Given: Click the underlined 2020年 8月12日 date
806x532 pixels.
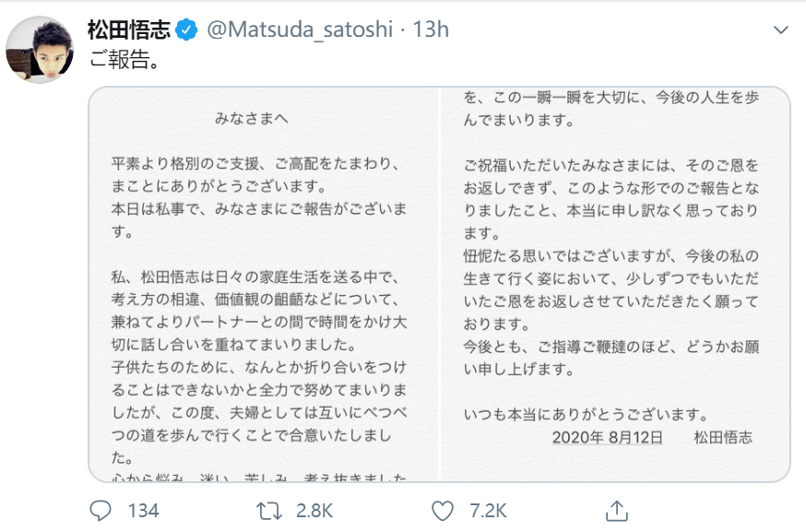Looking at the screenshot, I should click(x=607, y=437).
